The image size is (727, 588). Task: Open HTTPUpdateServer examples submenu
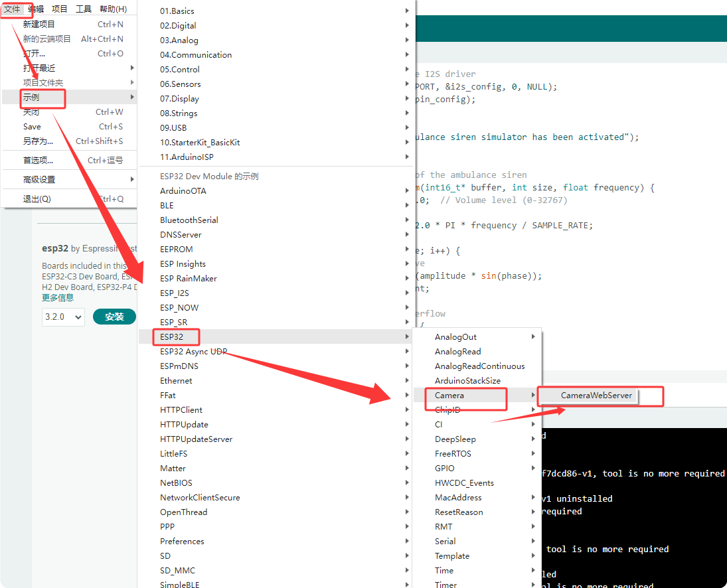tap(277, 439)
